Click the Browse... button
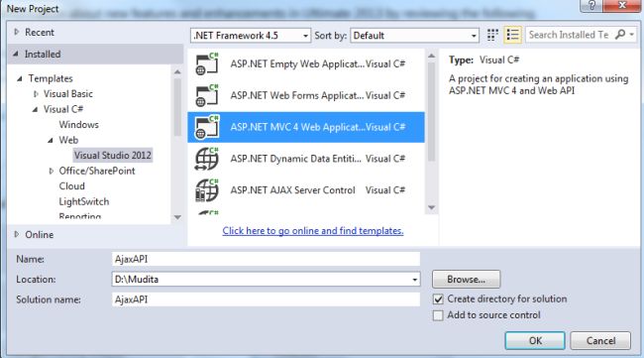Viewport: 644px width, 358px height. tap(467, 280)
